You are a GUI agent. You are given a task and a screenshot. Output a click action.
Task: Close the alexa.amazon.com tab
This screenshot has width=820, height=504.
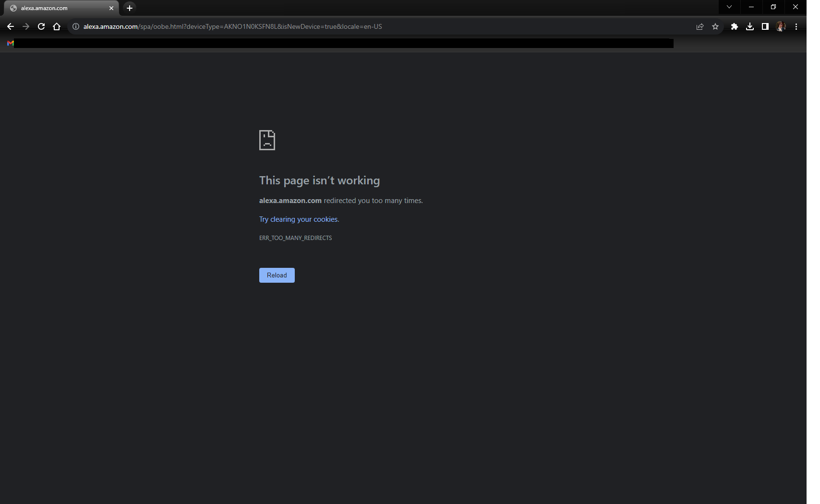[111, 8]
